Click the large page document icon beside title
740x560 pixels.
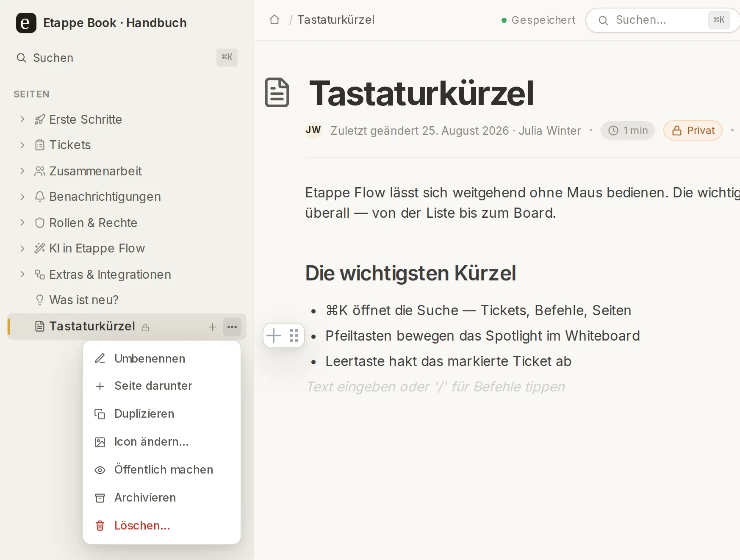[x=277, y=92]
